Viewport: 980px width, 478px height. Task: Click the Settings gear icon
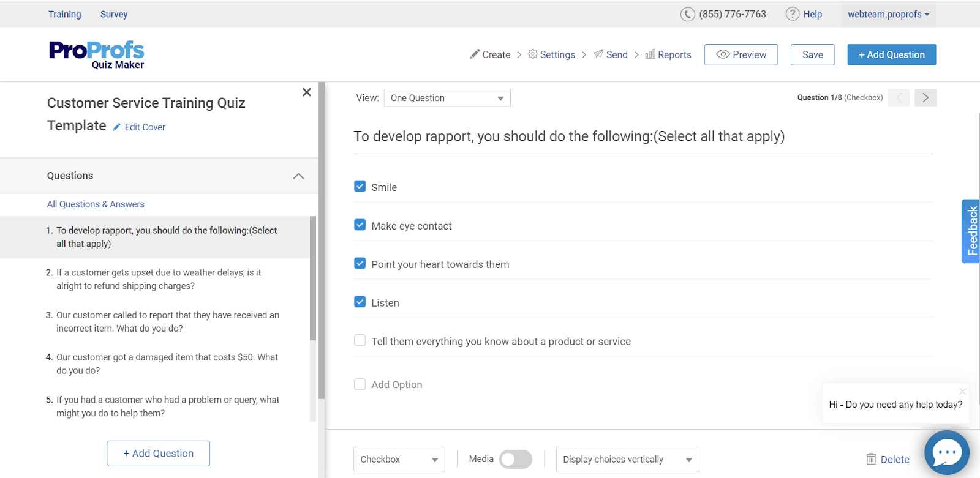533,54
